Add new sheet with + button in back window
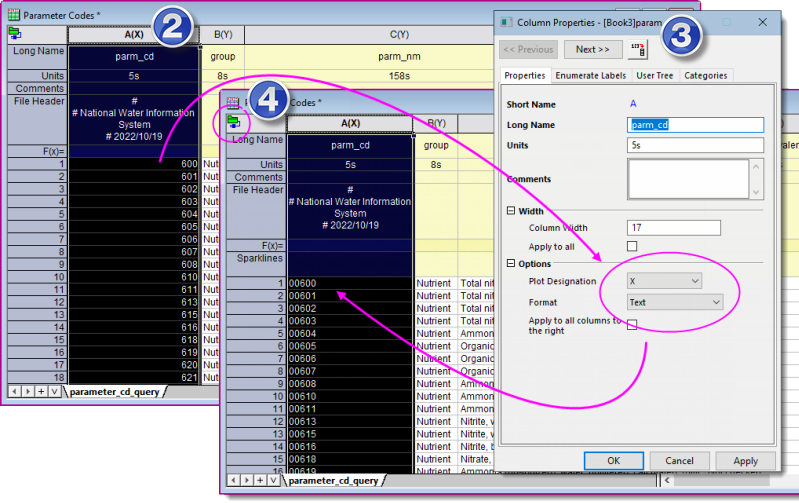The width and height of the screenshot is (799, 503). coord(41,391)
